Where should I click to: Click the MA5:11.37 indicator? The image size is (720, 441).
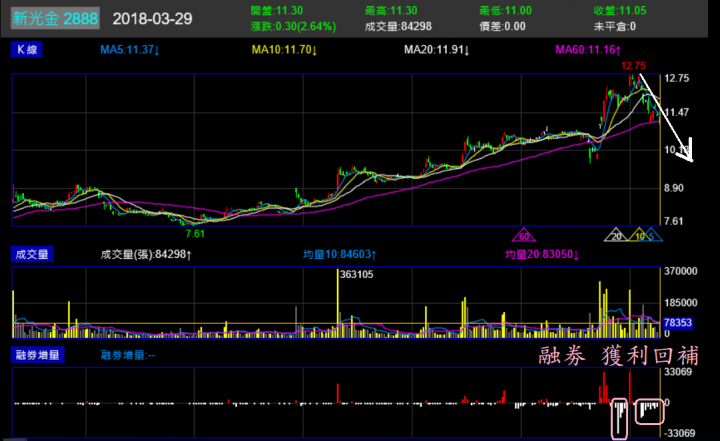130,50
